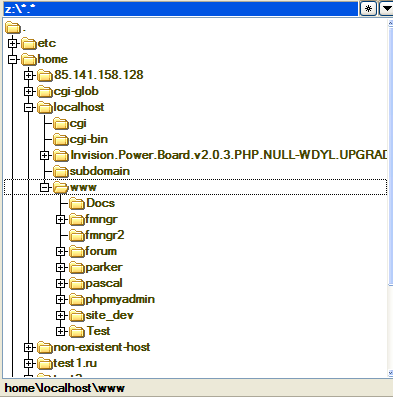Image resolution: width=393 pixels, height=398 pixels.
Task: Collapse the localhost tree node
Action: (29, 107)
